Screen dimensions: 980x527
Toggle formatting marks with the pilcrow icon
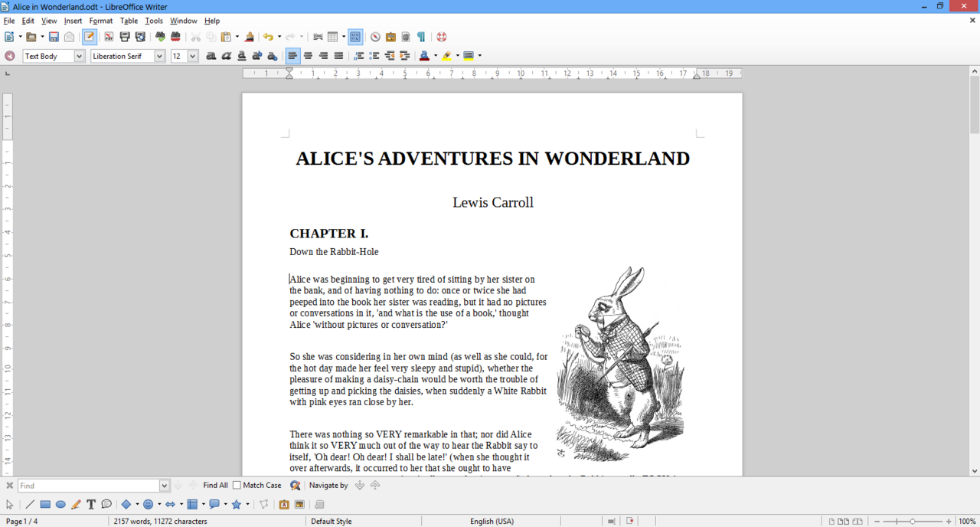(x=420, y=37)
